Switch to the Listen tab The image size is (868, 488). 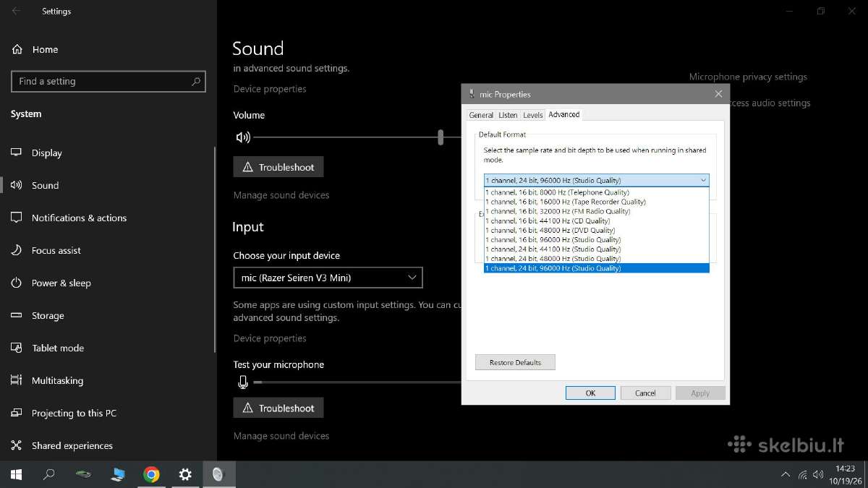[508, 115]
